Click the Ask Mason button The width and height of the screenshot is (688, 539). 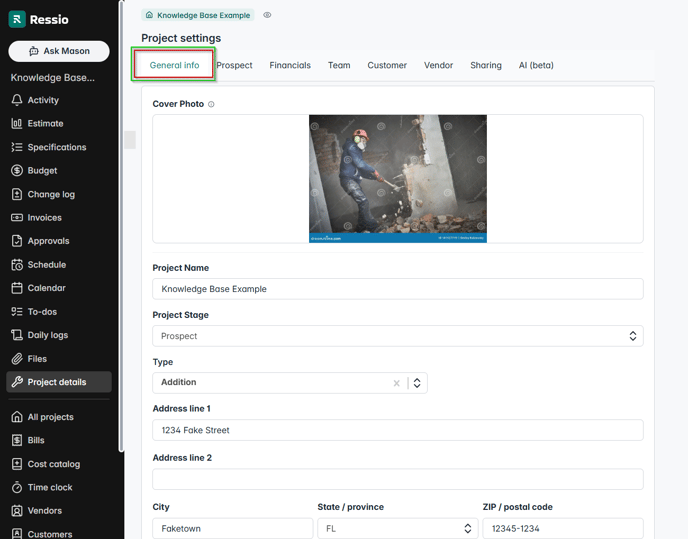[59, 51]
